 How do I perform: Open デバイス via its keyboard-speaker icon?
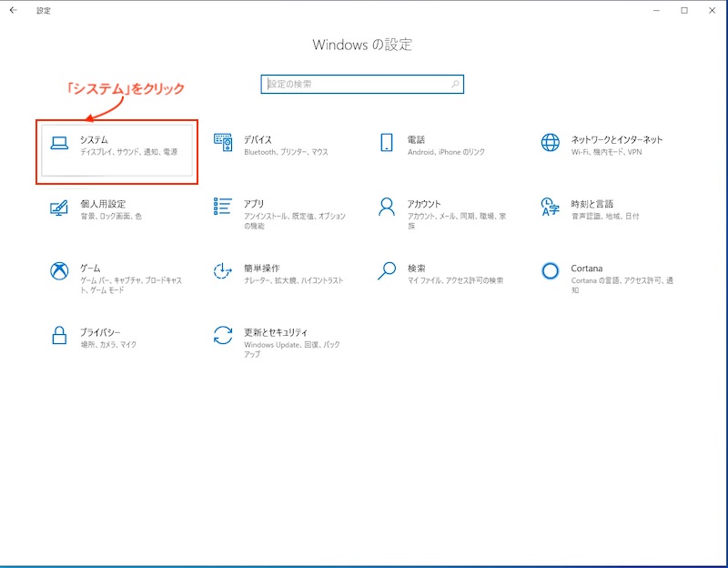click(x=223, y=142)
